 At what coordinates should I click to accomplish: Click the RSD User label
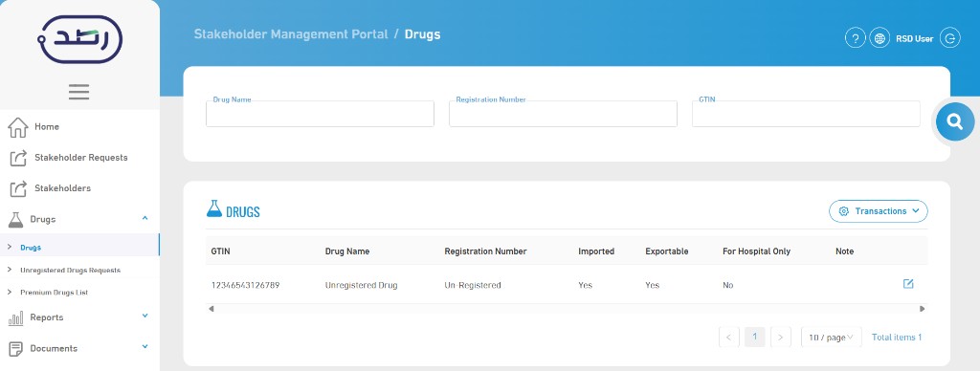[x=914, y=38]
